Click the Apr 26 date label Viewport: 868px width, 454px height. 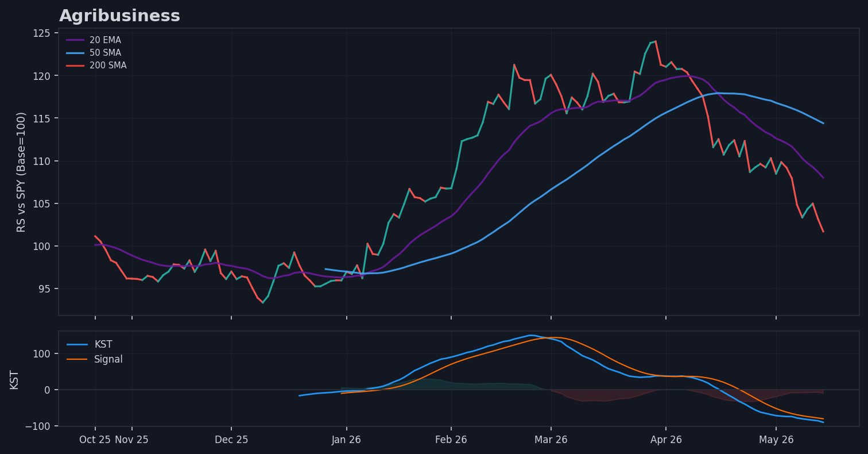[x=666, y=440]
